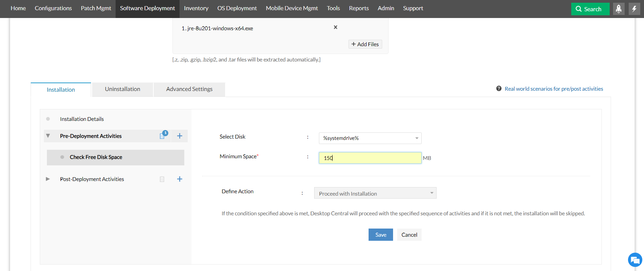Open the Define Action dropdown
Screen dimensions: 644x271
pyautogui.click(x=375, y=193)
